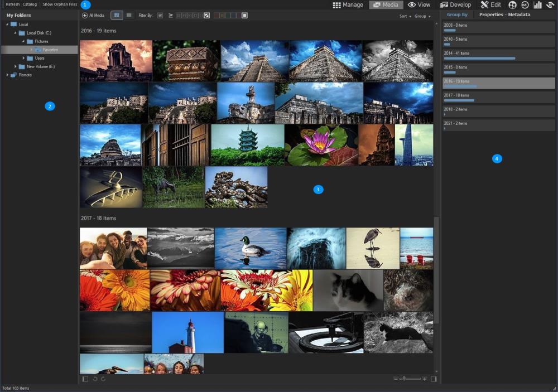Switch to Develop mode
The image size is (558, 392).
click(x=456, y=5)
